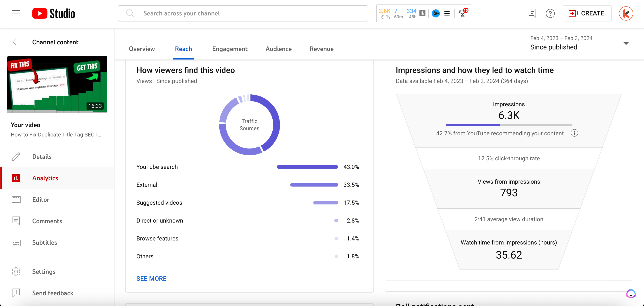Click the Comments icon in sidebar
The height and width of the screenshot is (306, 644).
pos(16,221)
